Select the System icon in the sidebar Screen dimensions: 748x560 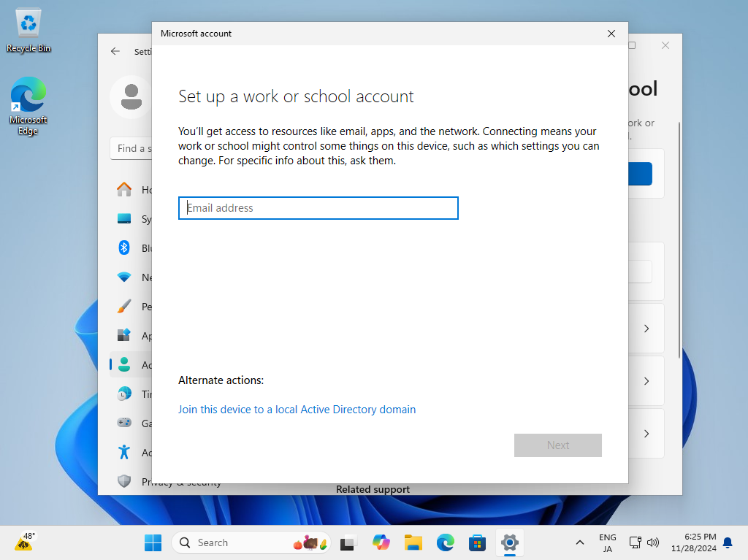[x=124, y=219]
